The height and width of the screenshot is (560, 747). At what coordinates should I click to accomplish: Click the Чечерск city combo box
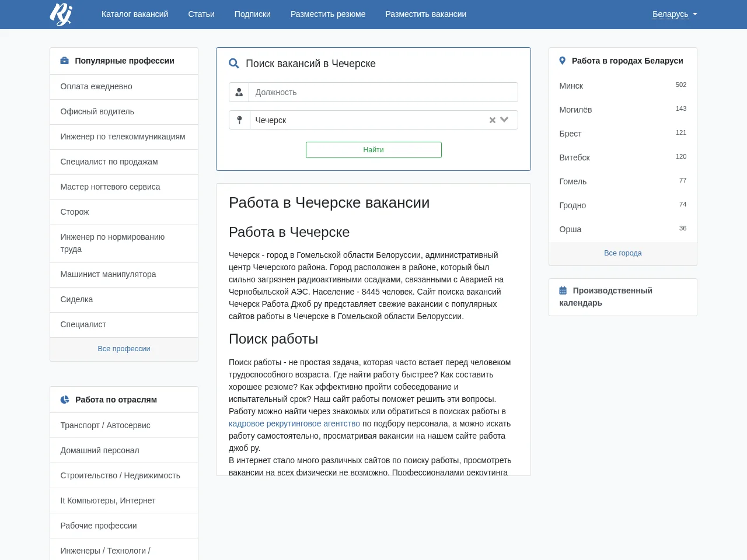tap(384, 120)
